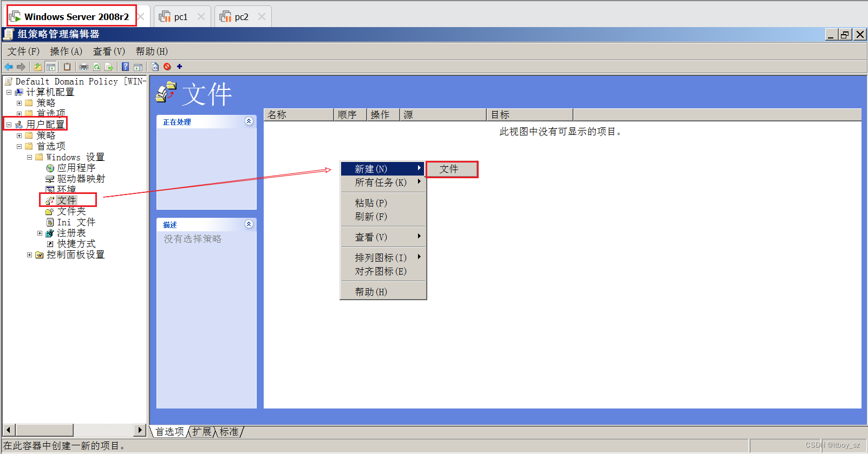
Task: Expand the 注册表 tree node
Action: coord(40,233)
